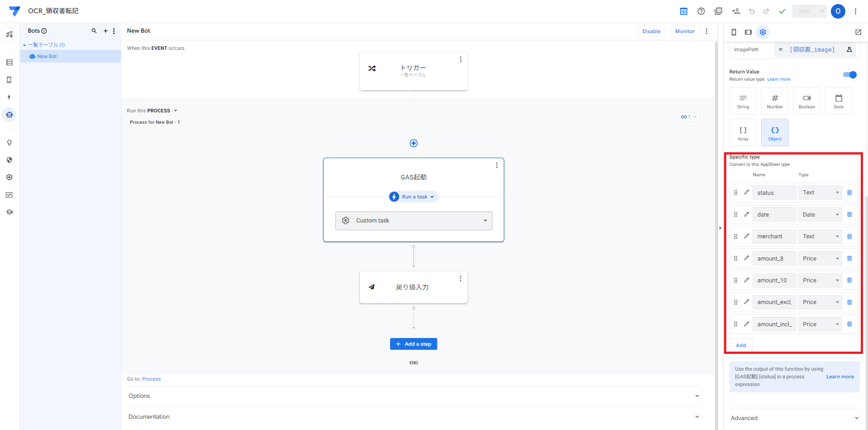Open the Custom task dropdown

[413, 221]
